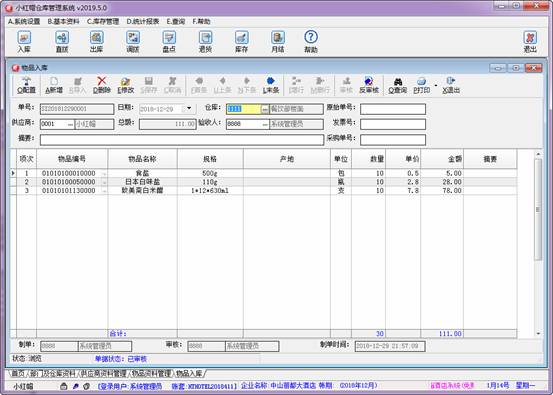Open the 验收人 inspector lookup button
Screen dimensions: 553x395
[265, 124]
